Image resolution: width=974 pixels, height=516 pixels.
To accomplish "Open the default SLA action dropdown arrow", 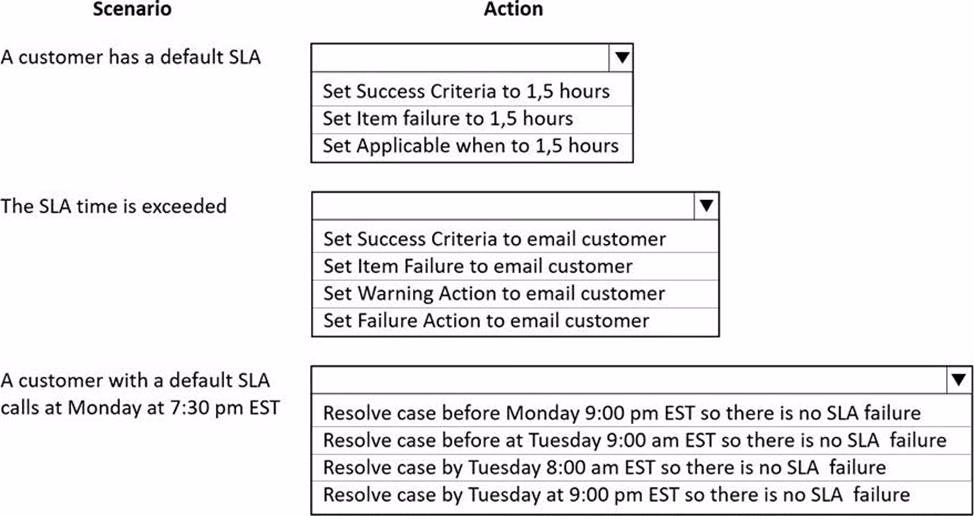I will [x=621, y=58].
